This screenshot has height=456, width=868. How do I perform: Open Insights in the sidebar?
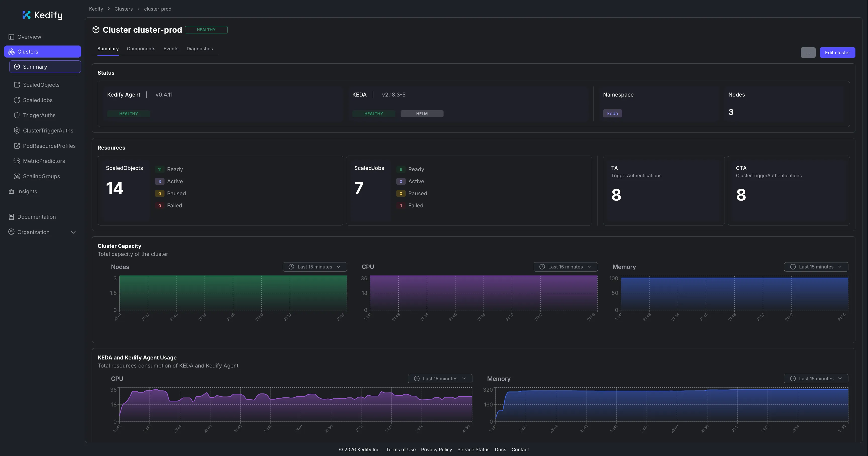click(x=42, y=191)
